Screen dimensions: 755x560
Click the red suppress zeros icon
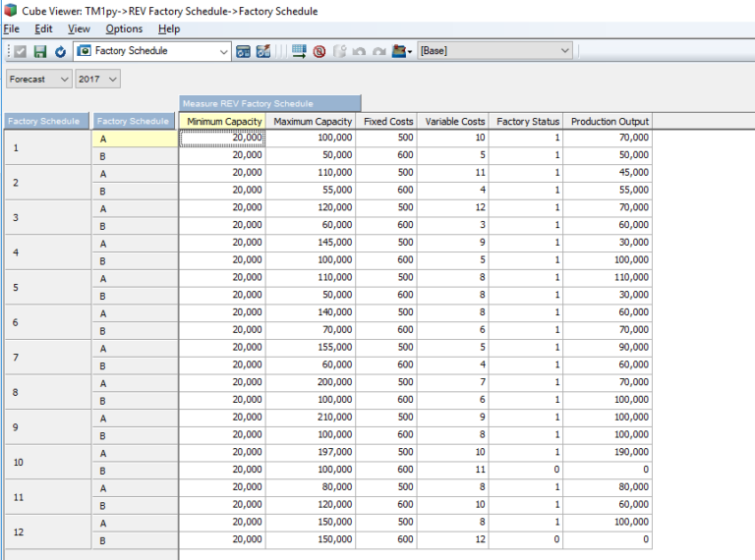(x=319, y=51)
